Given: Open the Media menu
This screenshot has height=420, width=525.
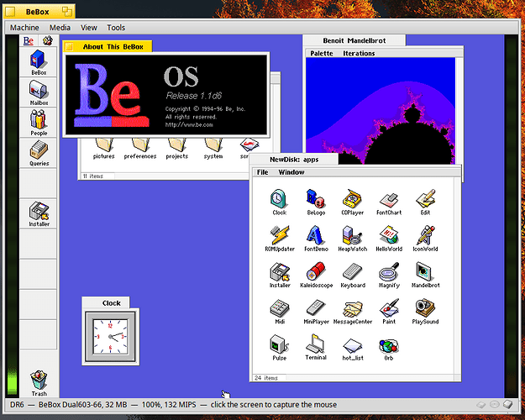Looking at the screenshot, I should [60, 28].
